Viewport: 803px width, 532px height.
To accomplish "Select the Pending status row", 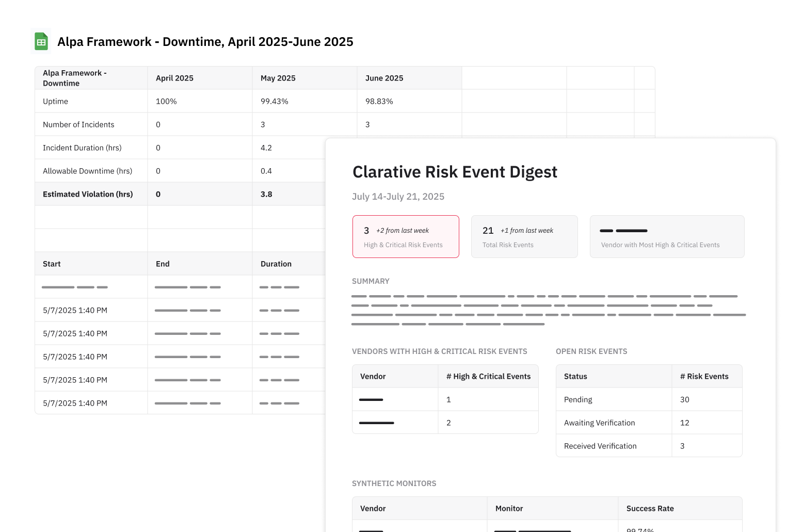I will click(x=649, y=399).
